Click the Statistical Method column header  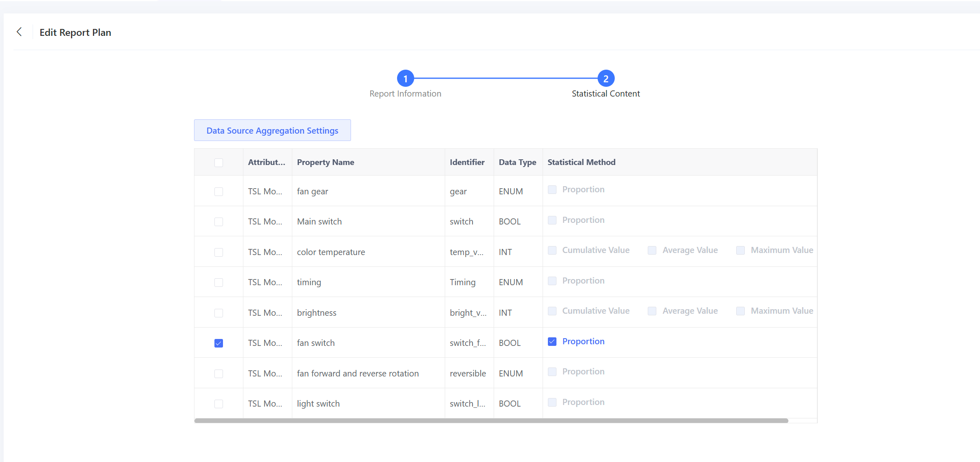pos(581,162)
